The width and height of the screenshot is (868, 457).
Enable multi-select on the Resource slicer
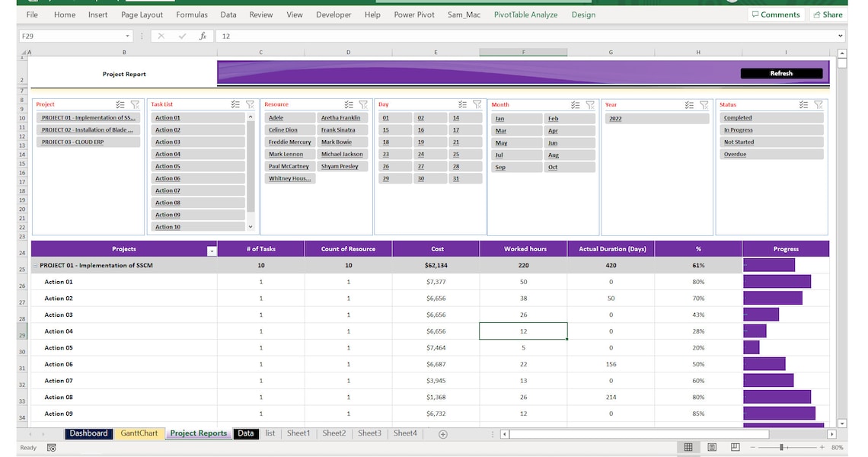pos(349,104)
